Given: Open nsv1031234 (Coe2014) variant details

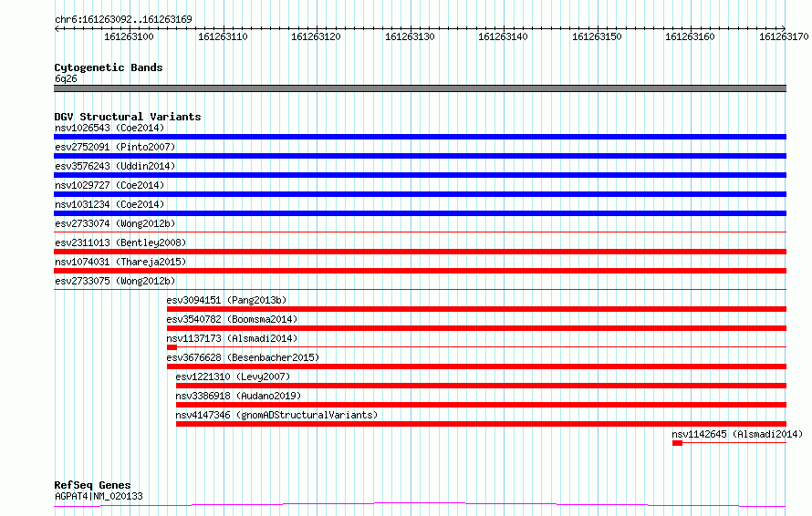Looking at the screenshot, I should [x=109, y=204].
